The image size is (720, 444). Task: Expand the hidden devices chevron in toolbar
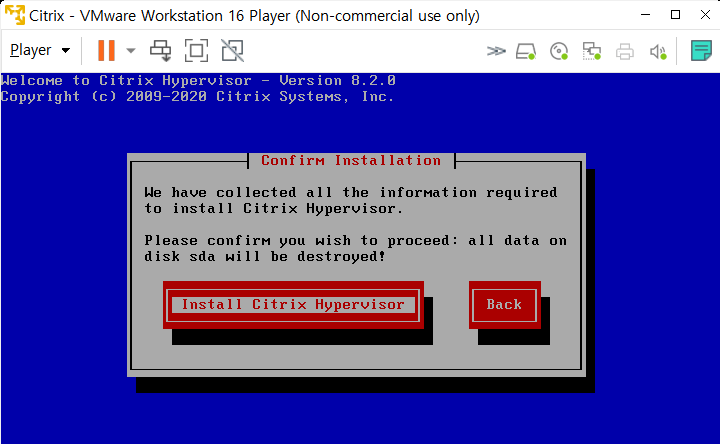[x=496, y=51]
